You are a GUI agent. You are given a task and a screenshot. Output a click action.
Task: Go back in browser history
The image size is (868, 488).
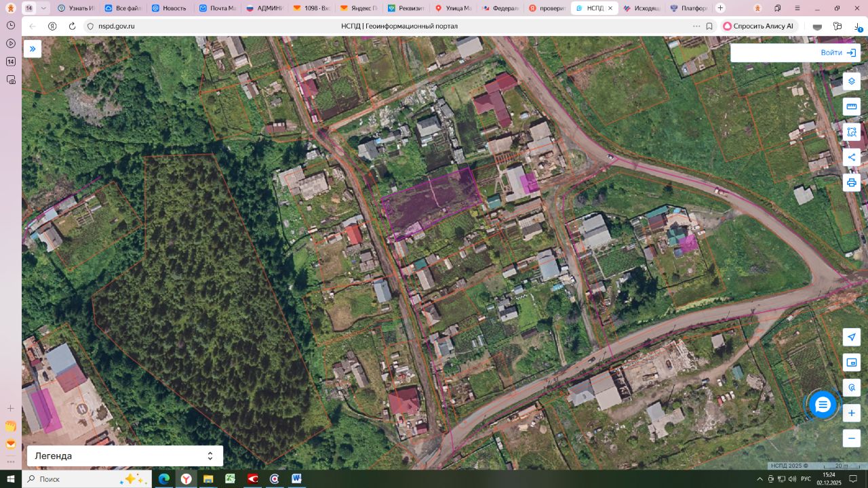33,26
